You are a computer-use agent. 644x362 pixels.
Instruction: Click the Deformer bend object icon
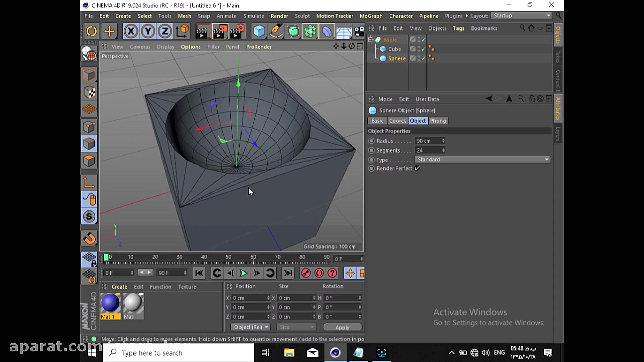tap(327, 32)
